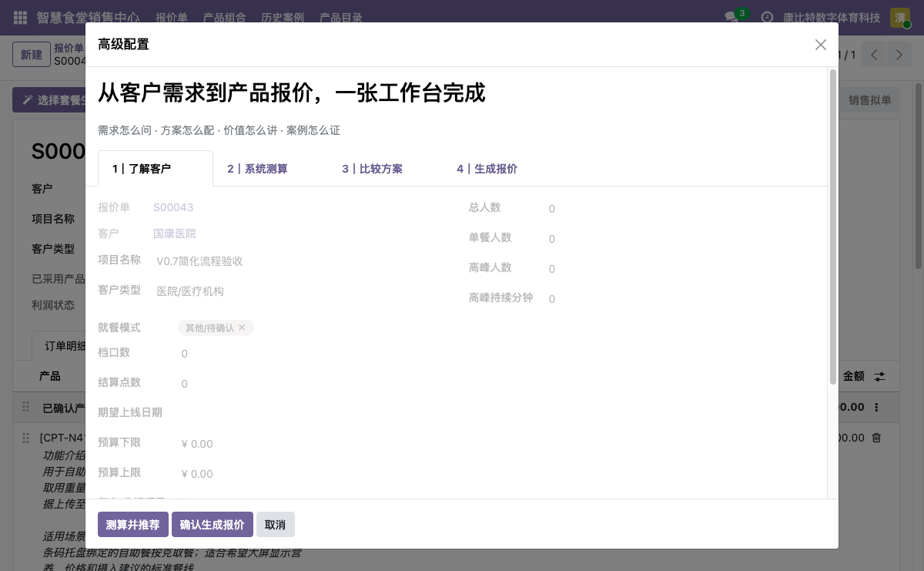This screenshot has width=924, height=571.
Task: Remove the 其他/待确认 tag with its x
Action: point(242,327)
